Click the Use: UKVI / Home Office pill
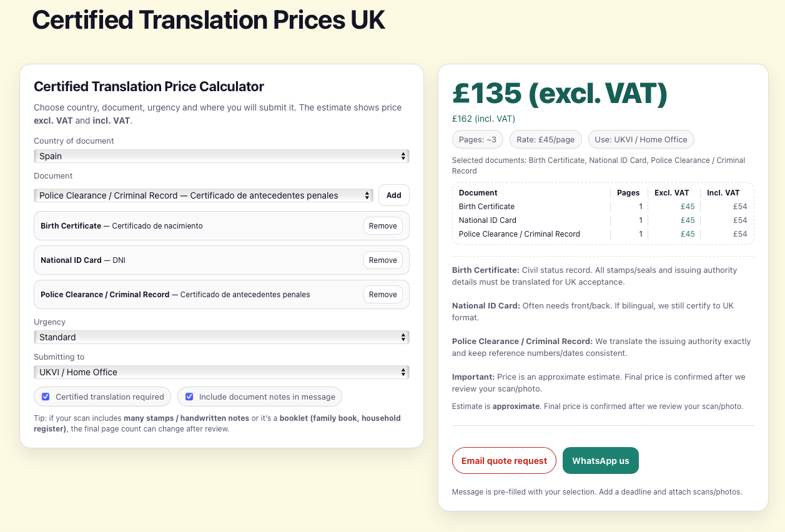Screen dimensions: 785x532 tap(641, 140)
